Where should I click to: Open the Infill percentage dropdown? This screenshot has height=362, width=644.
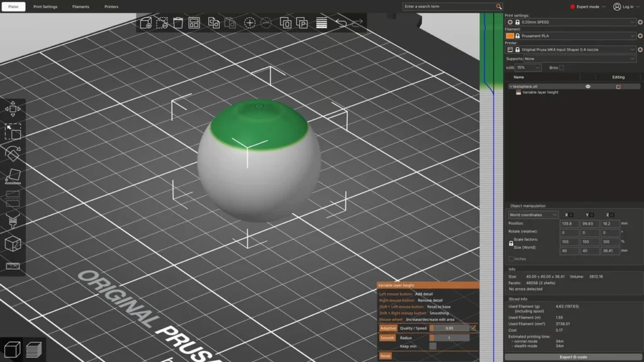pos(528,68)
